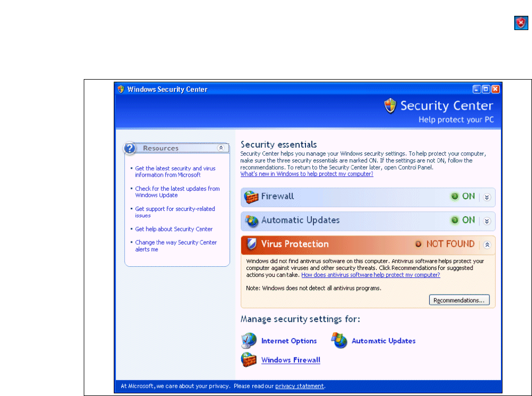The height and width of the screenshot is (396, 532).
Task: Click the Security Center header shield icon
Action: (390, 105)
